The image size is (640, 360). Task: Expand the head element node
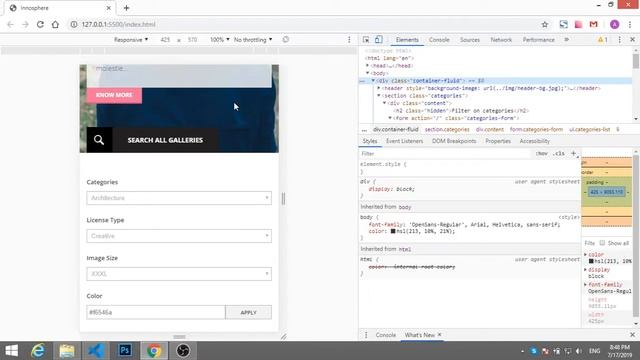[367, 66]
